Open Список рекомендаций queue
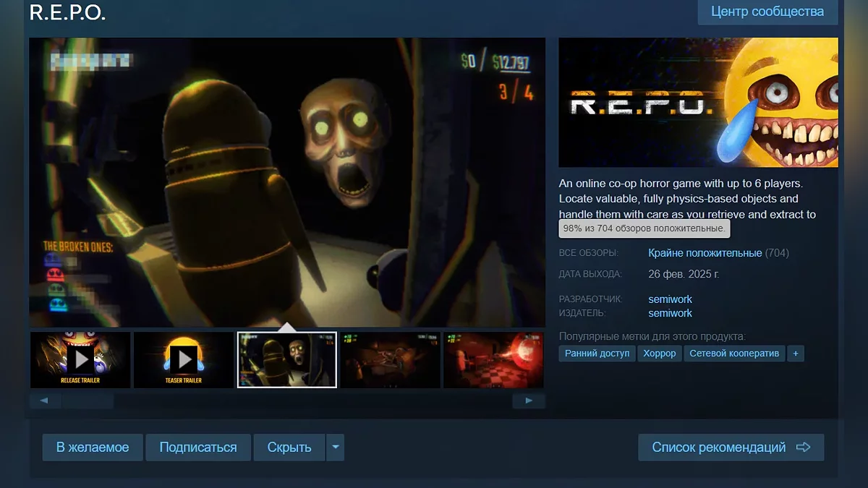The image size is (868, 488). click(x=731, y=448)
